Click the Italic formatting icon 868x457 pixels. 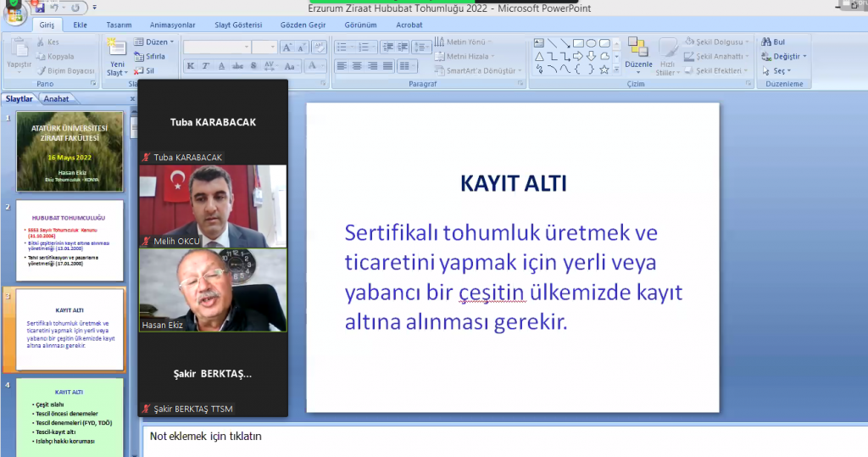(206, 66)
